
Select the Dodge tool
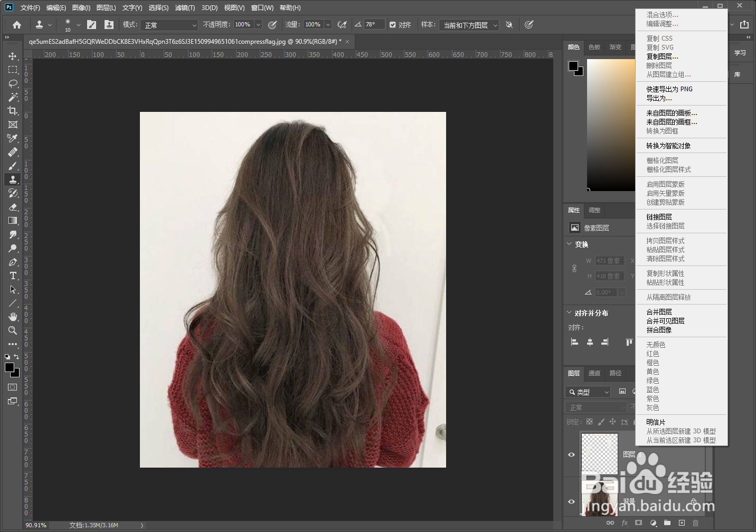(x=13, y=248)
